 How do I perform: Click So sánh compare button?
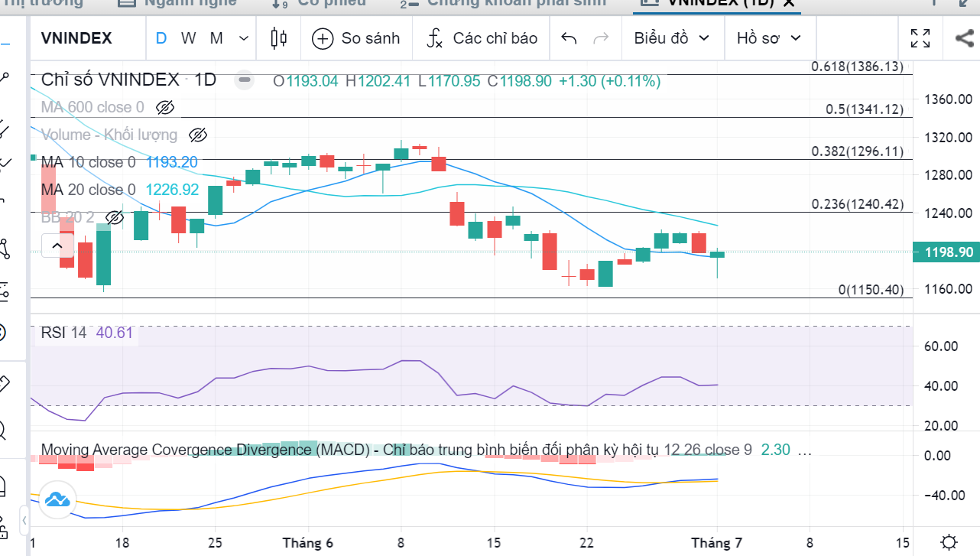pos(356,38)
